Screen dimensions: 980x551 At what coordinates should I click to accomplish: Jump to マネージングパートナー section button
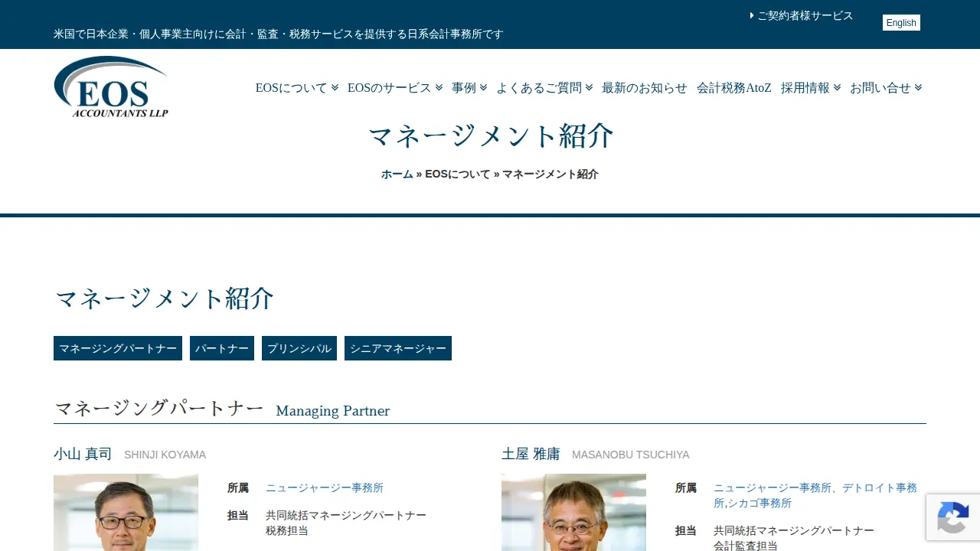(x=118, y=348)
